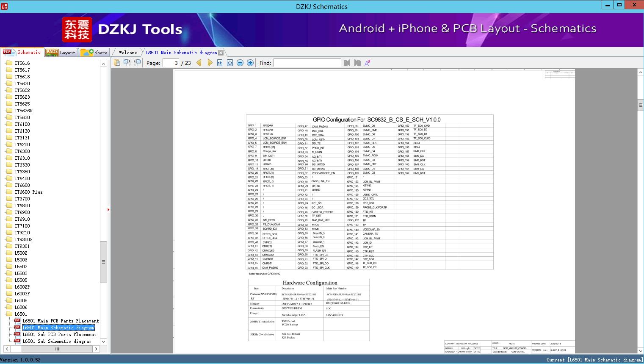The image size is (644, 364).
Task: Open L6501 Sub Schematic diagram file
Action: (x=57, y=341)
